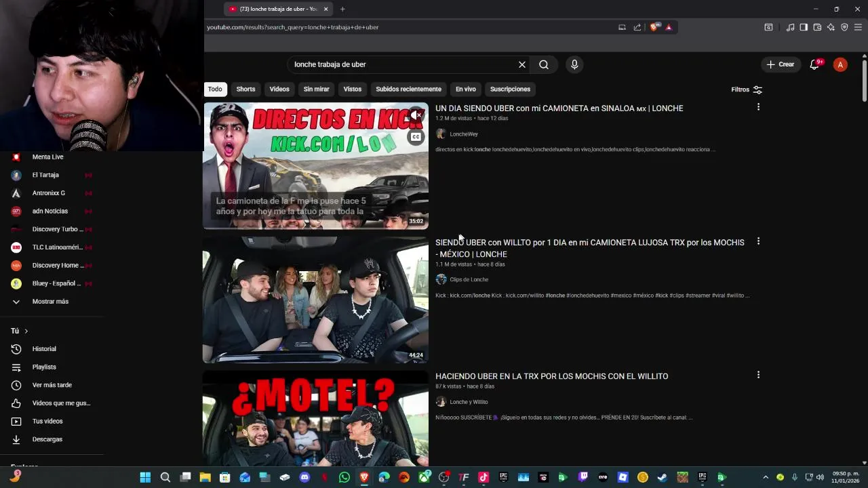868x488 pixels.
Task: Open the Filtros search filters
Action: click(x=747, y=89)
